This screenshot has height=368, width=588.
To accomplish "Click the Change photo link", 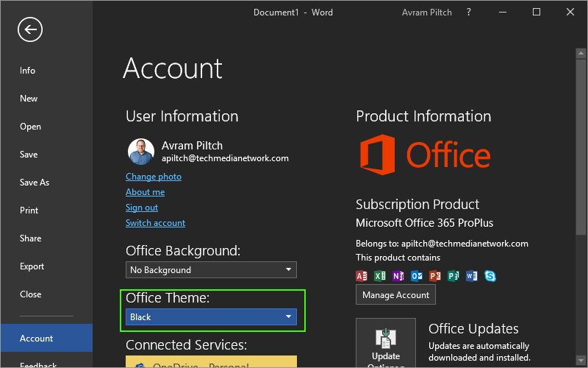I will pos(154,177).
